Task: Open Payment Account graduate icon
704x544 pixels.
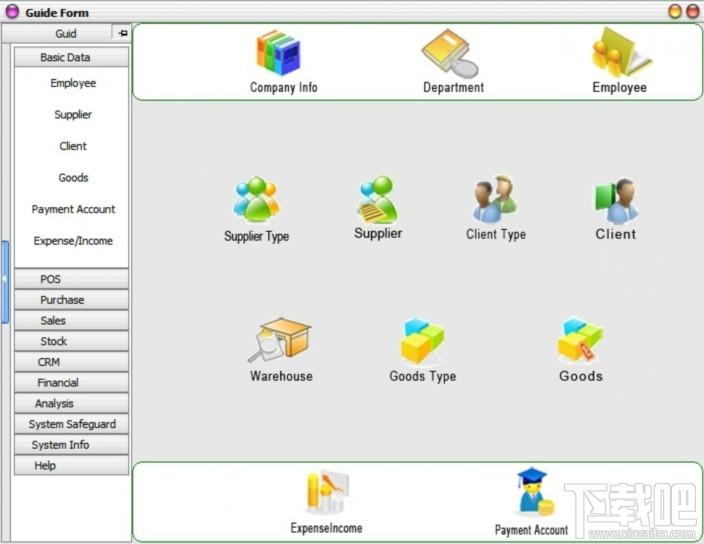Action: (x=536, y=491)
